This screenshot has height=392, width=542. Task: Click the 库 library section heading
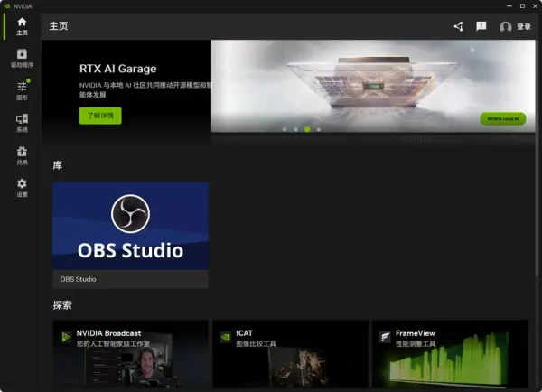point(58,165)
